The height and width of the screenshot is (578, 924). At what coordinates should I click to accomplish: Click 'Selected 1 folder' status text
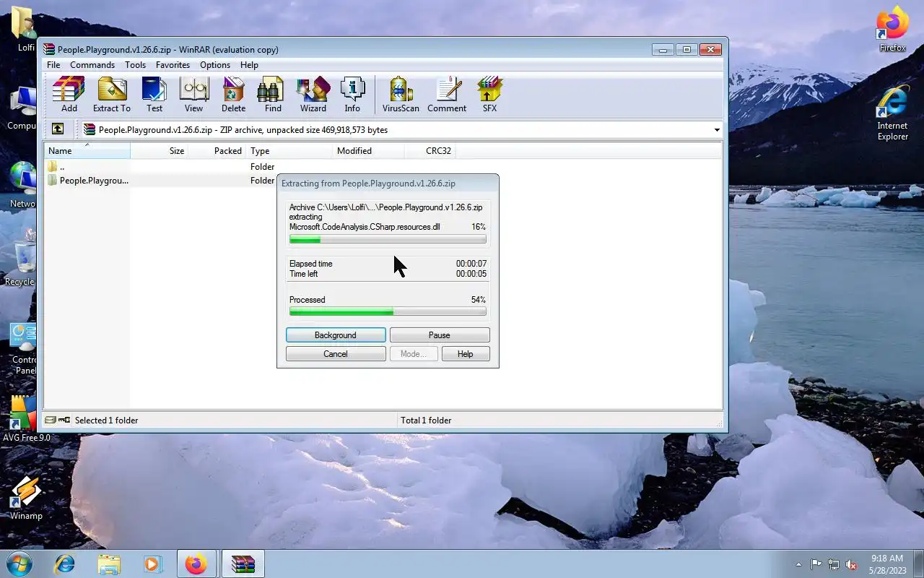pyautogui.click(x=106, y=420)
